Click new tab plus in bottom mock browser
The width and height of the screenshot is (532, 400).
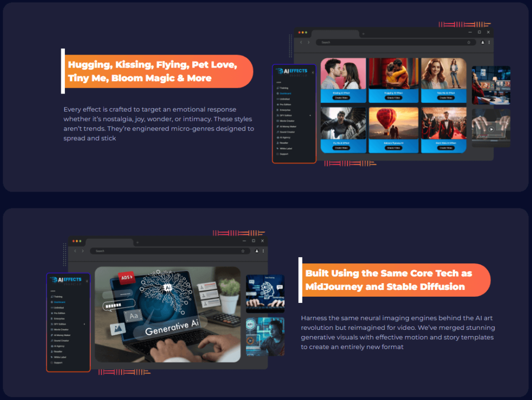click(x=137, y=243)
